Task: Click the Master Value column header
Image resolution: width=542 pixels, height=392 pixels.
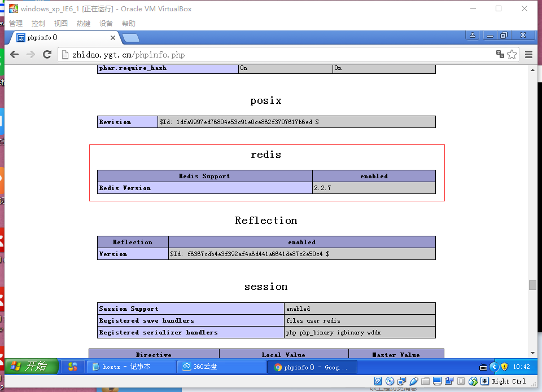Action: click(x=396, y=354)
